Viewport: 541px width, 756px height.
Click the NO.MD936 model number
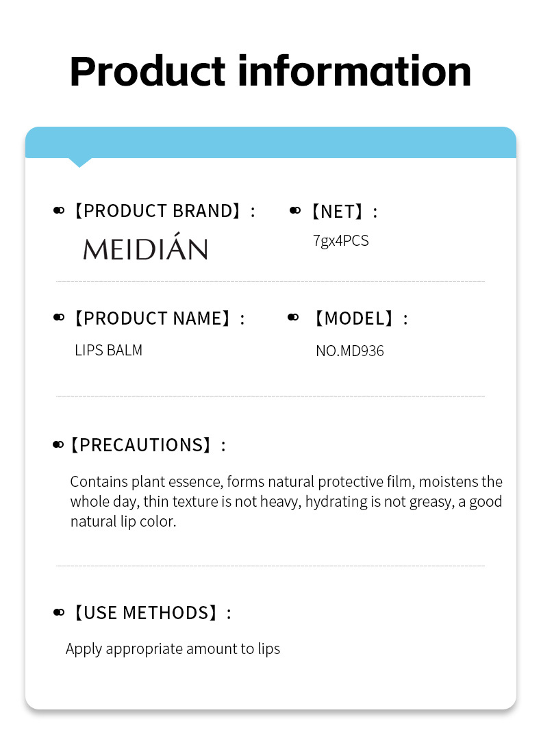click(349, 351)
